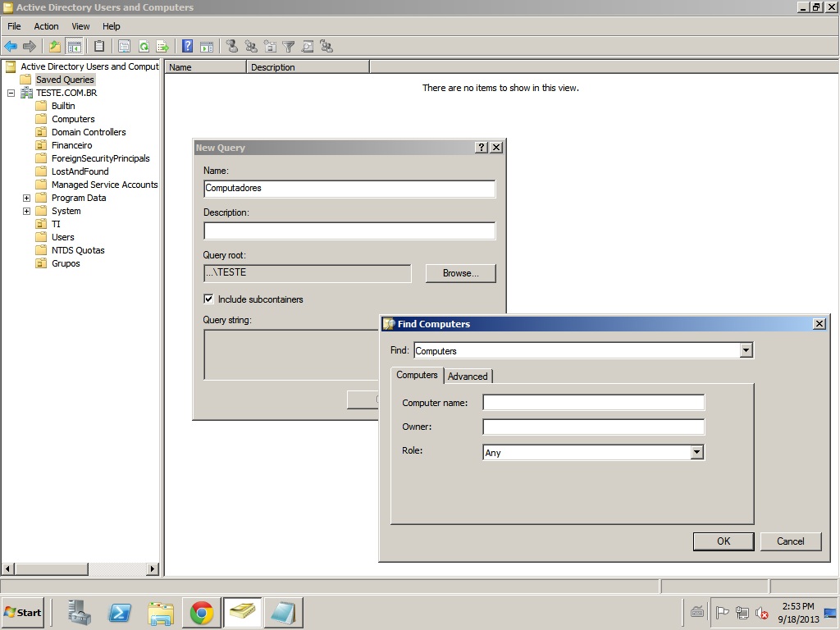
Task: Open the View menu
Action: (x=80, y=26)
